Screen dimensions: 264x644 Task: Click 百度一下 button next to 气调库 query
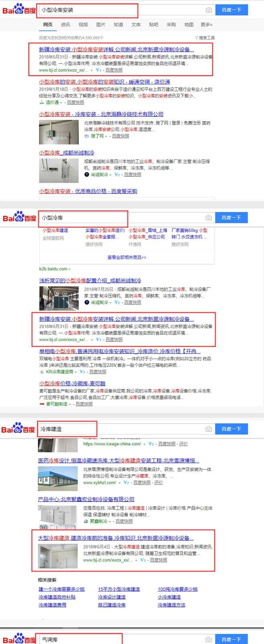coord(231,639)
